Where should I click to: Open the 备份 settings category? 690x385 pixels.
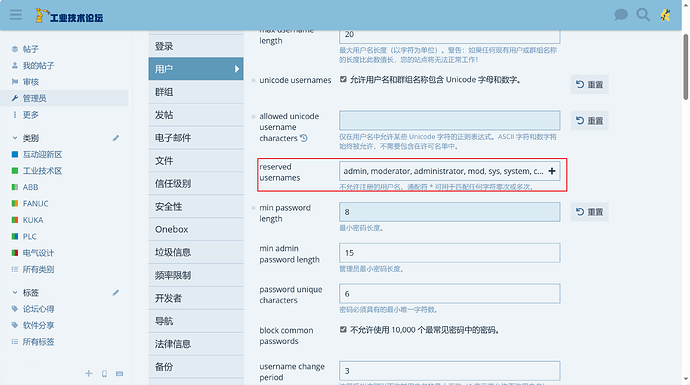click(x=196, y=367)
